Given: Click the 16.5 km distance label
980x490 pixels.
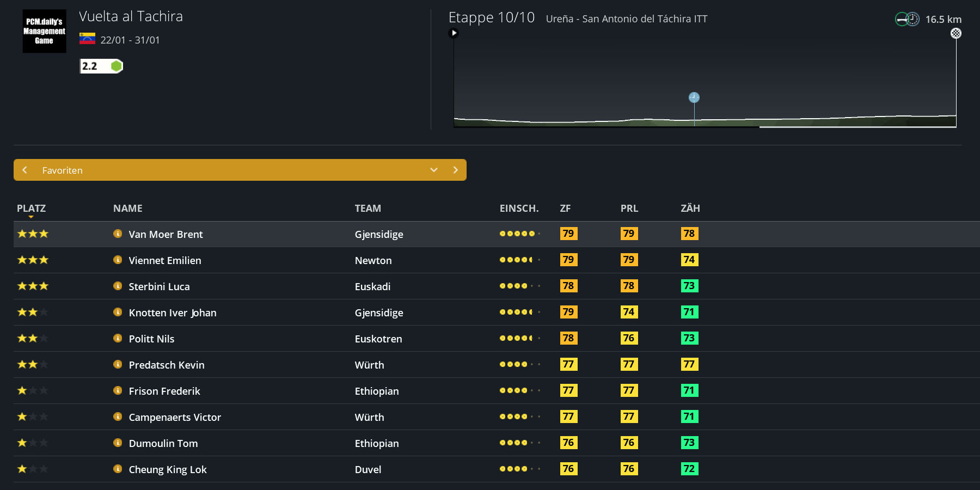Looking at the screenshot, I should click(x=944, y=20).
